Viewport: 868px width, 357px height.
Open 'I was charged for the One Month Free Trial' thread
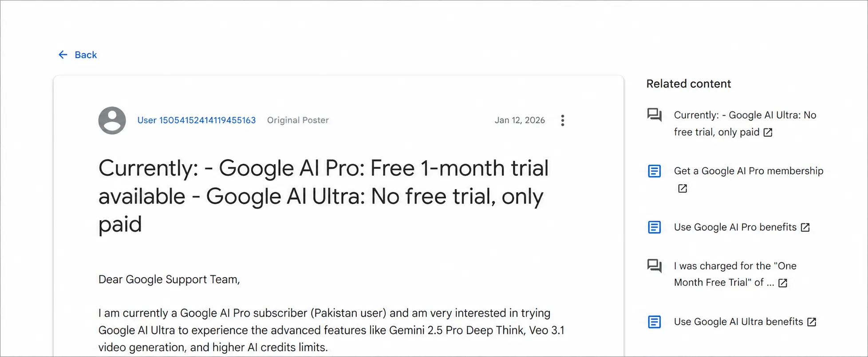735,274
